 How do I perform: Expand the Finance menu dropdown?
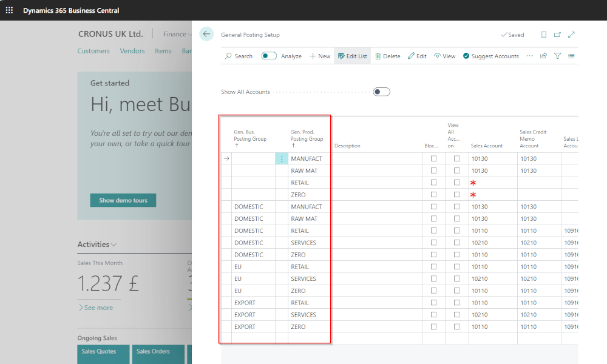point(177,35)
